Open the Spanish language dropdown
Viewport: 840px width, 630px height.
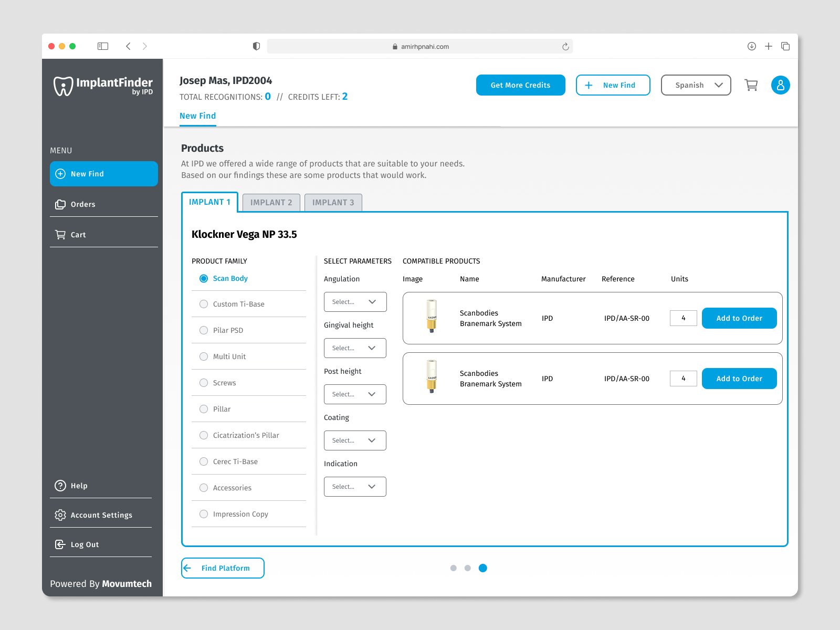[x=696, y=85]
